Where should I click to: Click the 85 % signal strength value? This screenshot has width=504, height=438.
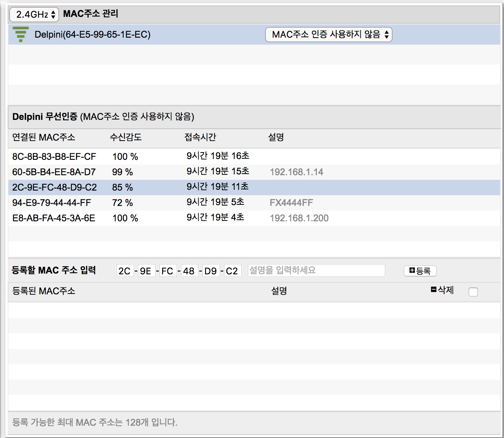[x=123, y=187]
